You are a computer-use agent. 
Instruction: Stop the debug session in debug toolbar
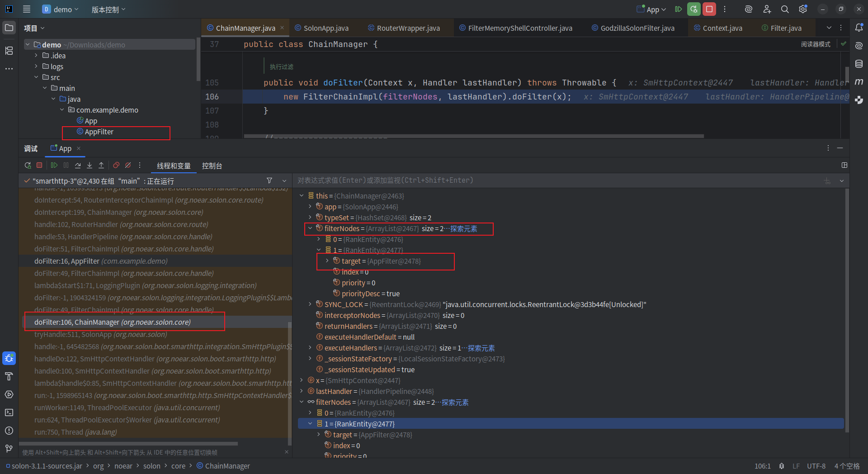(x=39, y=166)
